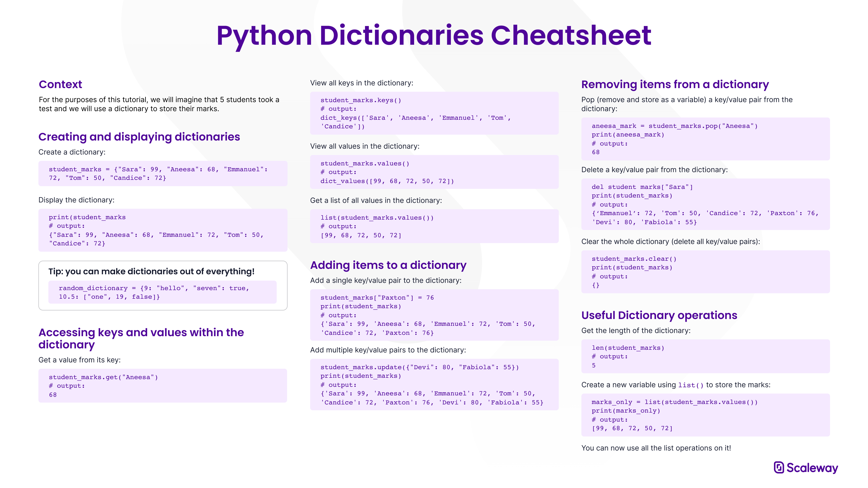Click the Removing items from a dictionary heading
Screen dimensions: 868x488
click(x=675, y=84)
